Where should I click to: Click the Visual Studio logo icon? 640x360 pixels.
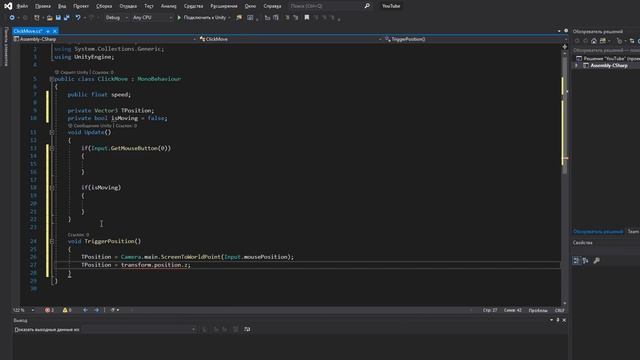coord(8,6)
